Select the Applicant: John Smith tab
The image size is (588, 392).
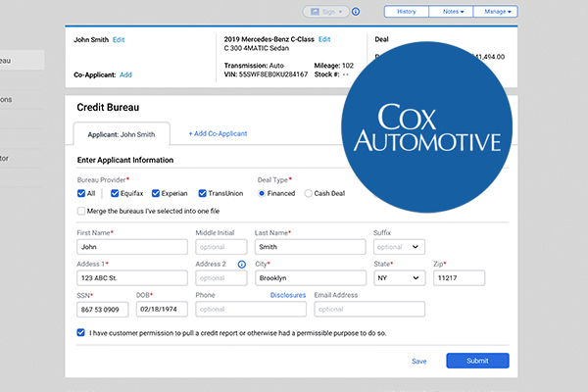point(122,134)
